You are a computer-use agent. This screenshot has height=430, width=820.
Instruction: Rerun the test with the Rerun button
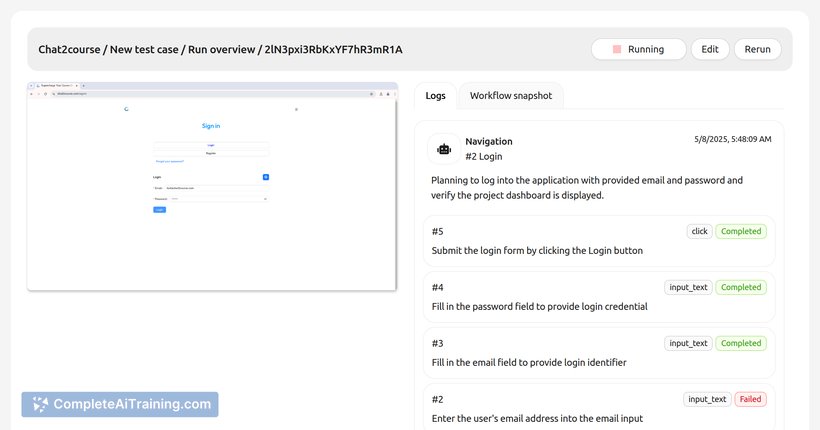click(x=757, y=49)
